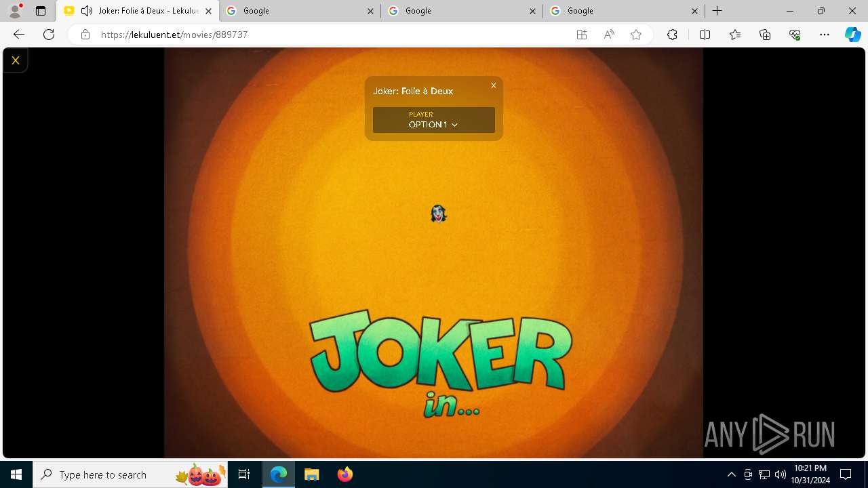Screen dimensions: 868x488
Task: Show hidden system tray icons
Action: pyautogui.click(x=731, y=474)
